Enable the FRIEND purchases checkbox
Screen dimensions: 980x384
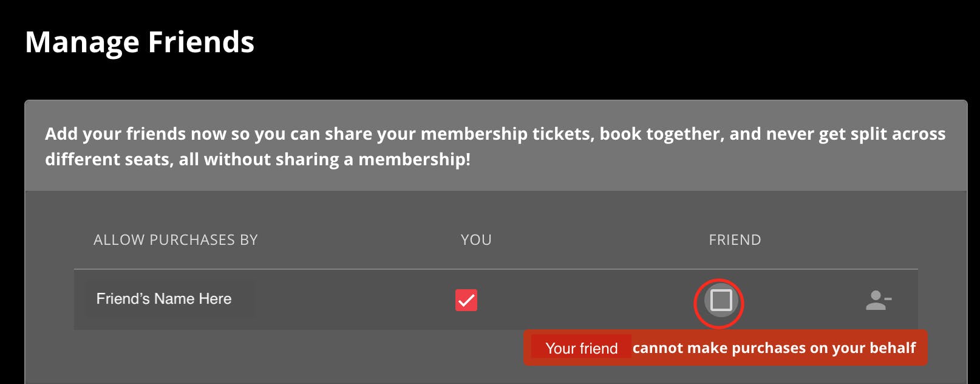tap(721, 300)
